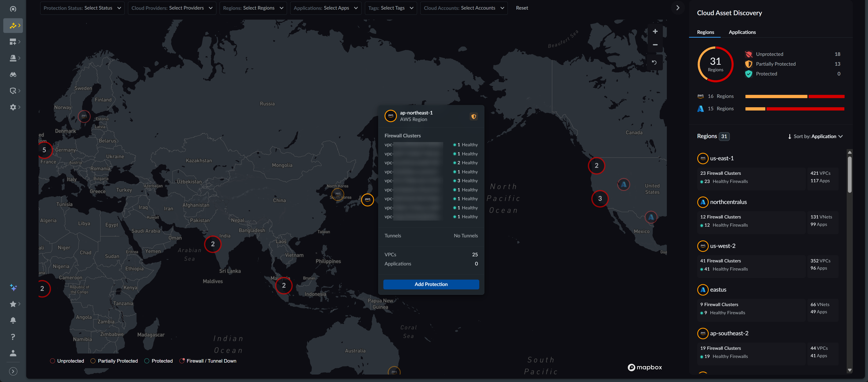Open the user profile icon in sidebar
Viewport: 868px width, 382px height.
pos(13,353)
